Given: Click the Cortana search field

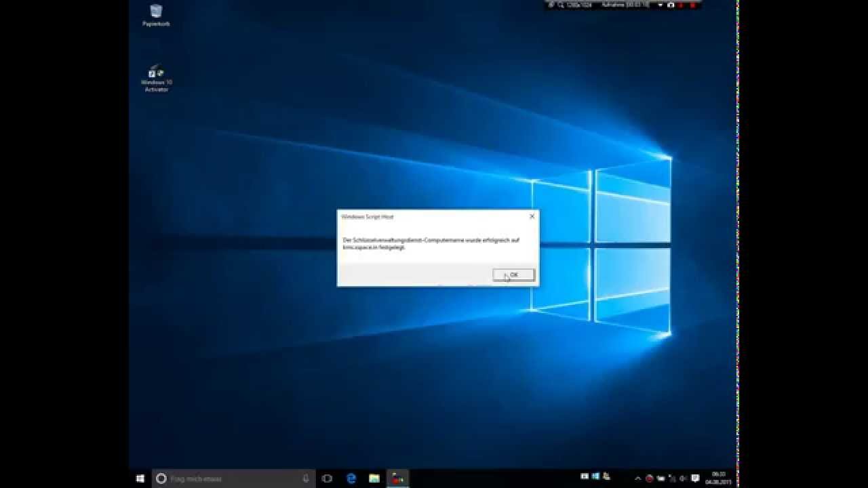Looking at the screenshot, I should click(x=233, y=479).
